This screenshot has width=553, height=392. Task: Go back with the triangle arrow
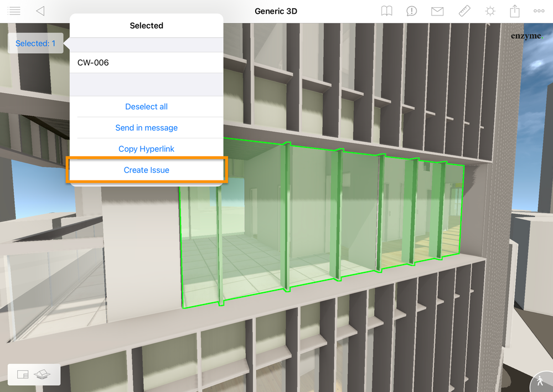pyautogui.click(x=40, y=11)
